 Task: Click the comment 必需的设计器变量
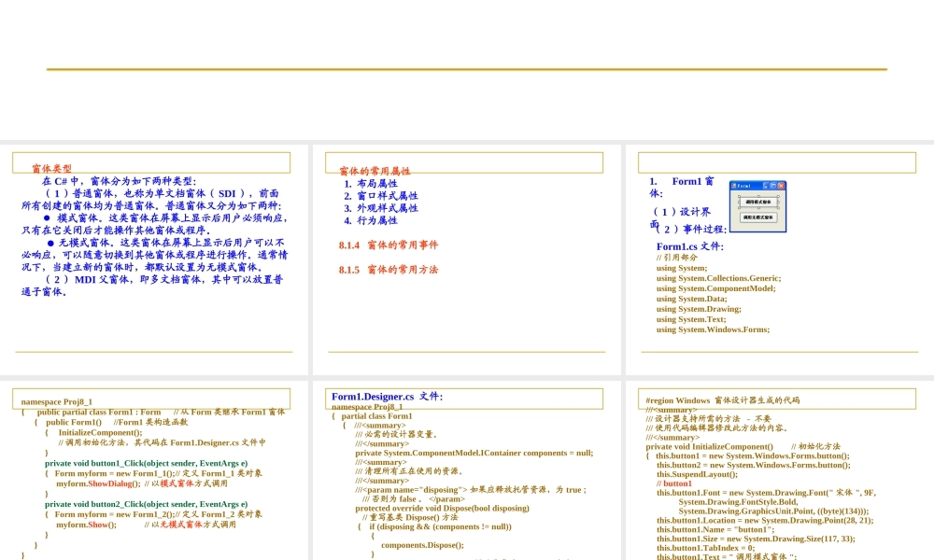point(396,434)
